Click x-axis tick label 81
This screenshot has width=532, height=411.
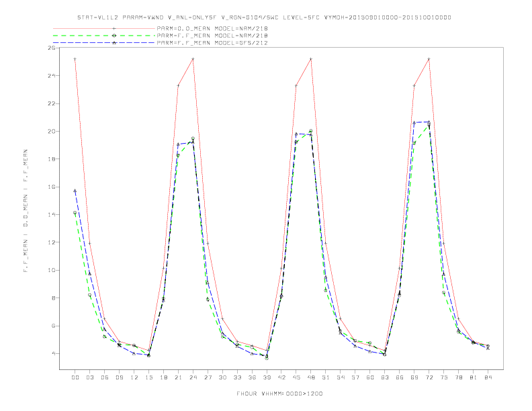(x=474, y=377)
